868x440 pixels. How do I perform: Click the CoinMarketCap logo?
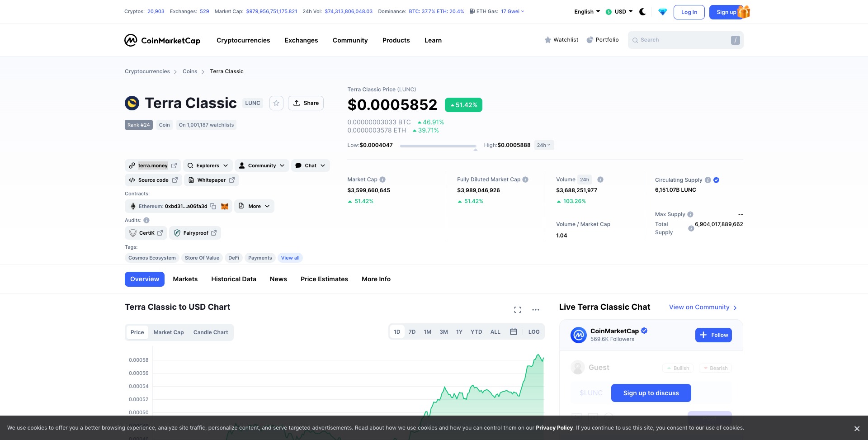point(162,40)
